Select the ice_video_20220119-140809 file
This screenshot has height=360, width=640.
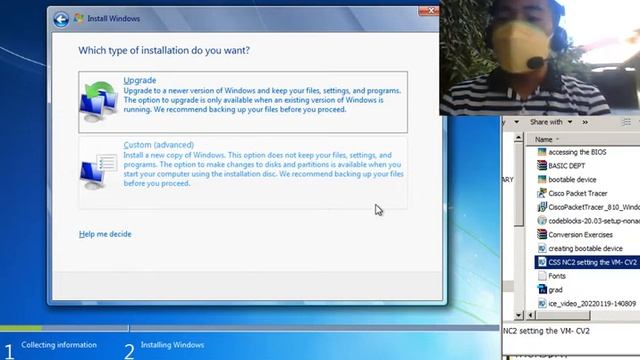(x=592, y=304)
